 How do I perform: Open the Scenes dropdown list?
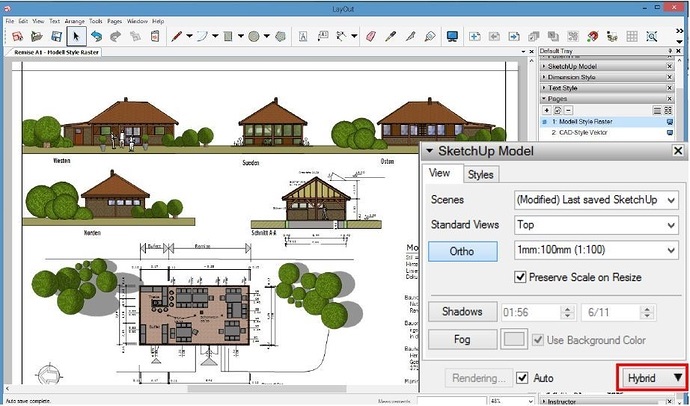click(596, 199)
